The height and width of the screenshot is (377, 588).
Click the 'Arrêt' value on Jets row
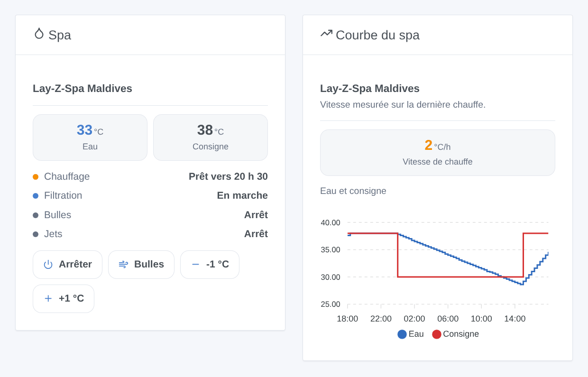(256, 234)
